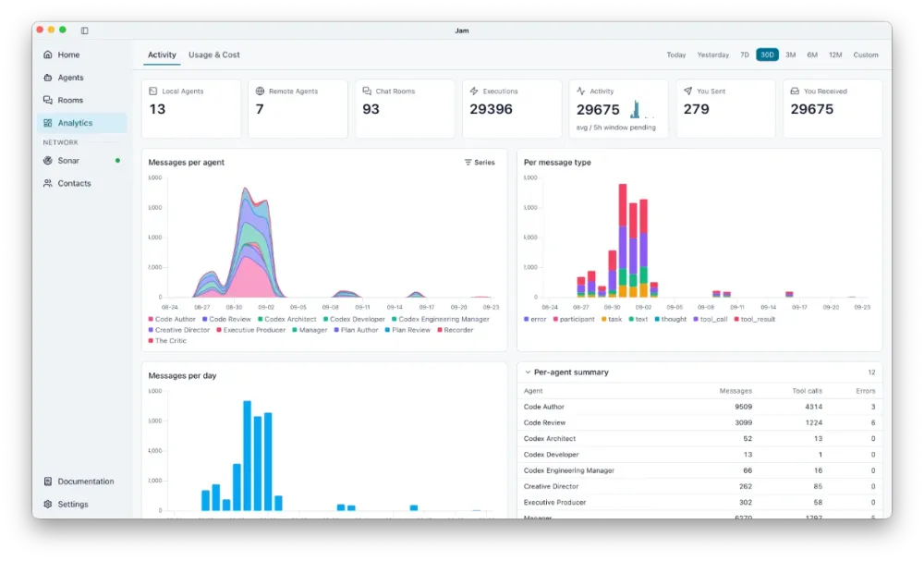
Task: Click the Documentation book icon
Action: pos(48,482)
